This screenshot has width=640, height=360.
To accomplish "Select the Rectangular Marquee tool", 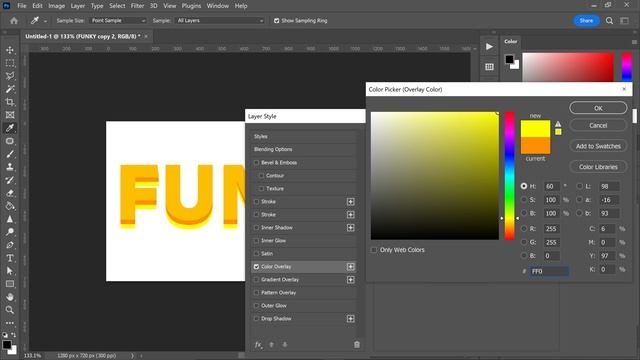I will pyautogui.click(x=10, y=63).
